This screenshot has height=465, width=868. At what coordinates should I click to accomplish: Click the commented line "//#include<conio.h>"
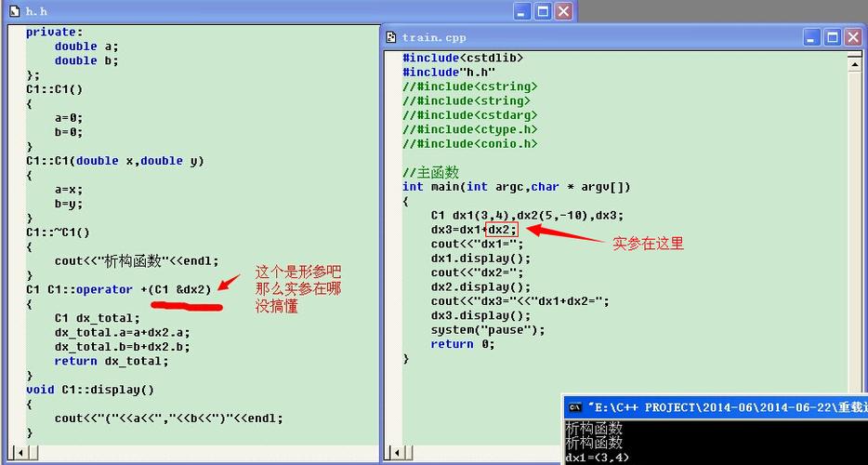(x=470, y=144)
